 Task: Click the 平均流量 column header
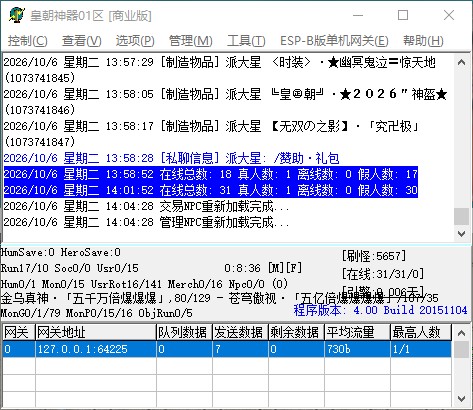click(357, 332)
